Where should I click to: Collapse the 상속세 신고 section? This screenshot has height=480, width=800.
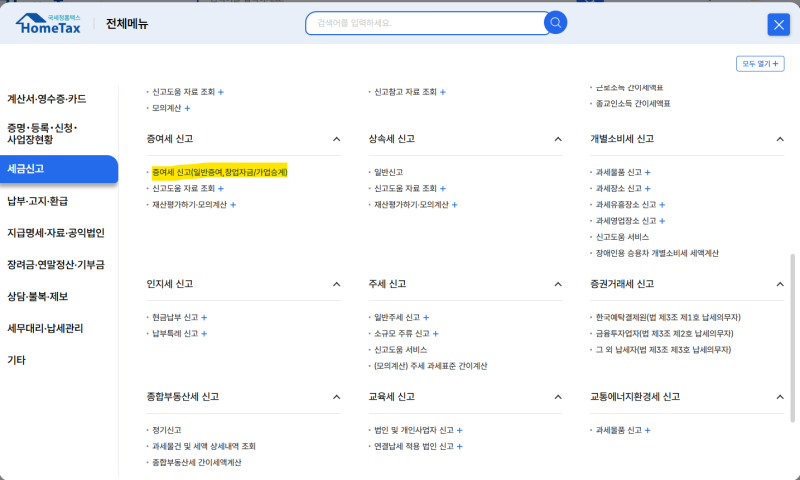tap(558, 139)
